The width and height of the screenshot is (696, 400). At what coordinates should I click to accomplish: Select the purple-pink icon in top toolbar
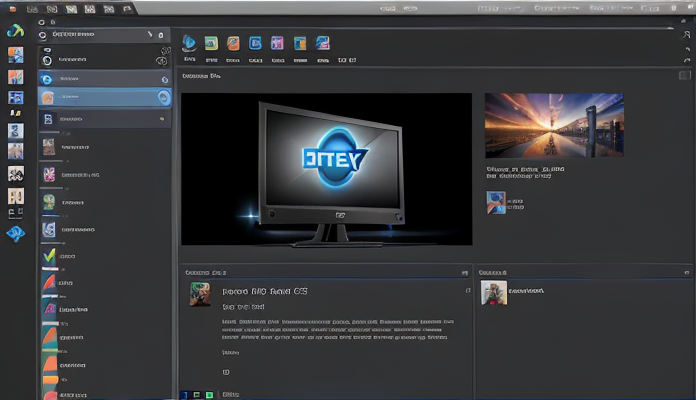pos(277,43)
